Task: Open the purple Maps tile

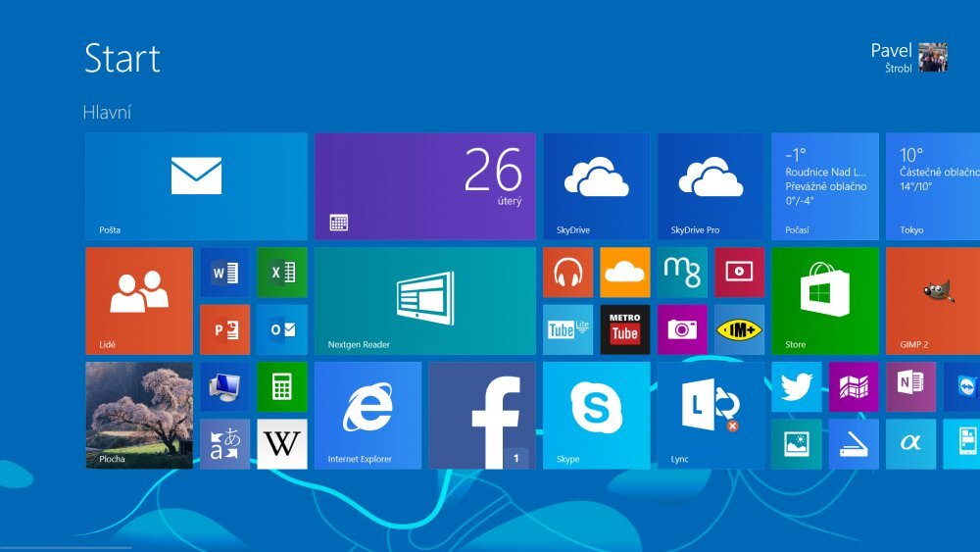Action: coord(854,387)
